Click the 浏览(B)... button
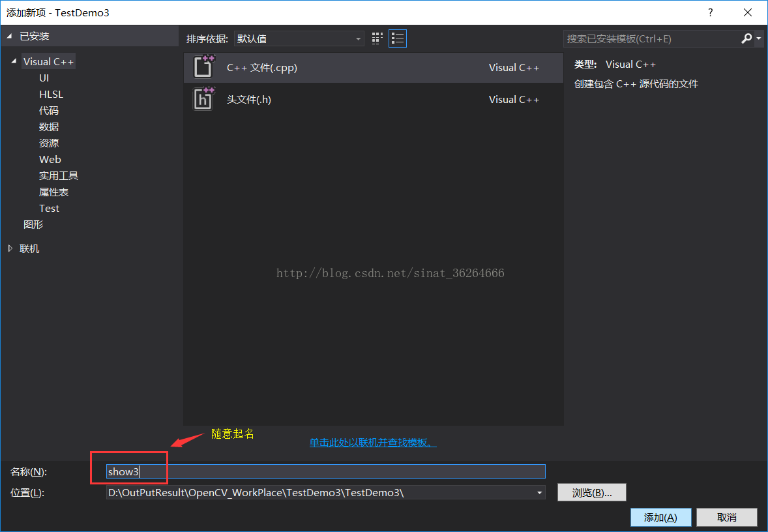The width and height of the screenshot is (768, 532). coord(592,492)
